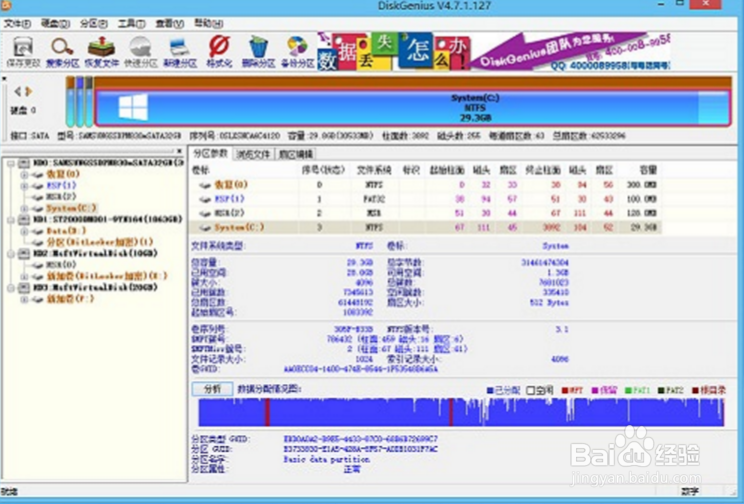Select the large System(C:) NTFS 29.3GB partition bar
This screenshot has height=504, width=744.
pos(412,108)
